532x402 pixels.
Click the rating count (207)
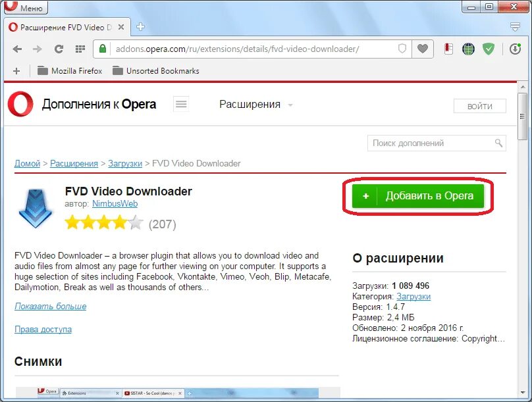coord(162,224)
